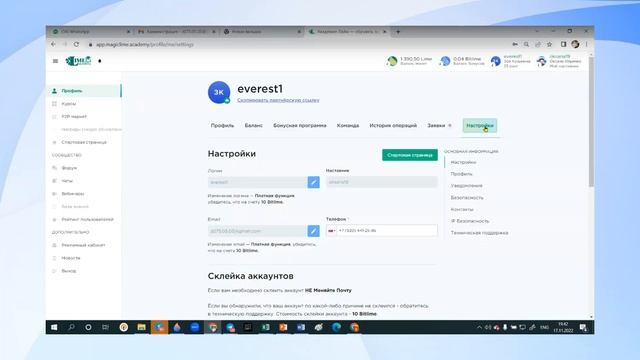Screen dimensions: 640x360
Task: Open phone country flag selector
Action: click(x=331, y=231)
